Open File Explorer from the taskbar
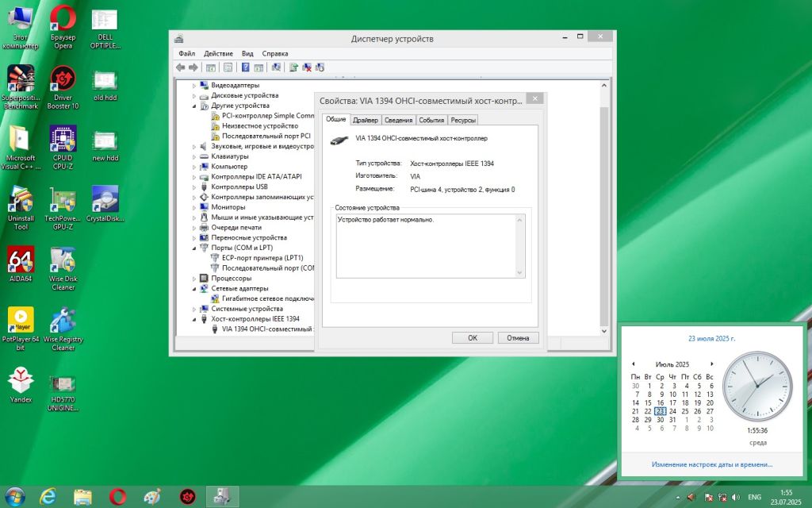The width and height of the screenshot is (812, 508). 82,497
